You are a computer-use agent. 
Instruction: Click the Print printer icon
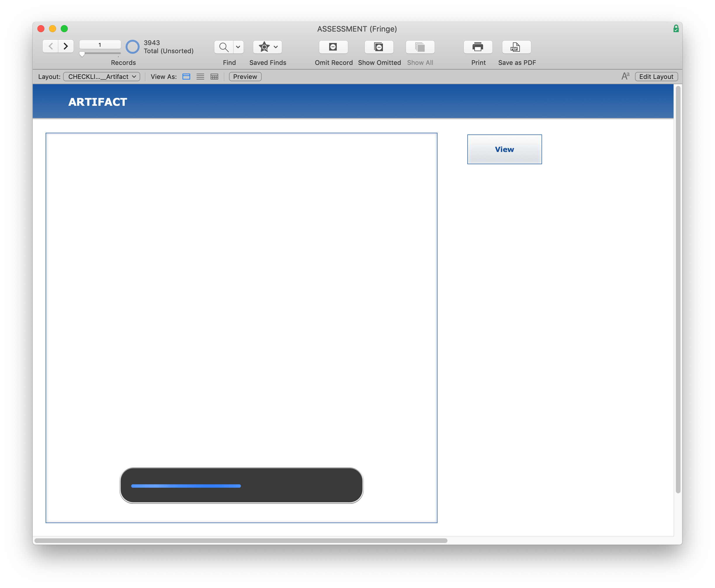478,47
